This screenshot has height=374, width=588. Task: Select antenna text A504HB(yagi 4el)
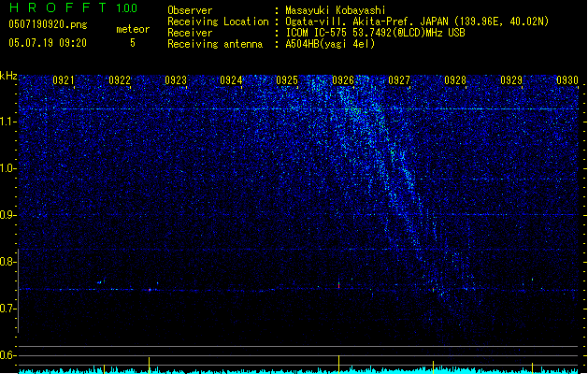pos(330,44)
